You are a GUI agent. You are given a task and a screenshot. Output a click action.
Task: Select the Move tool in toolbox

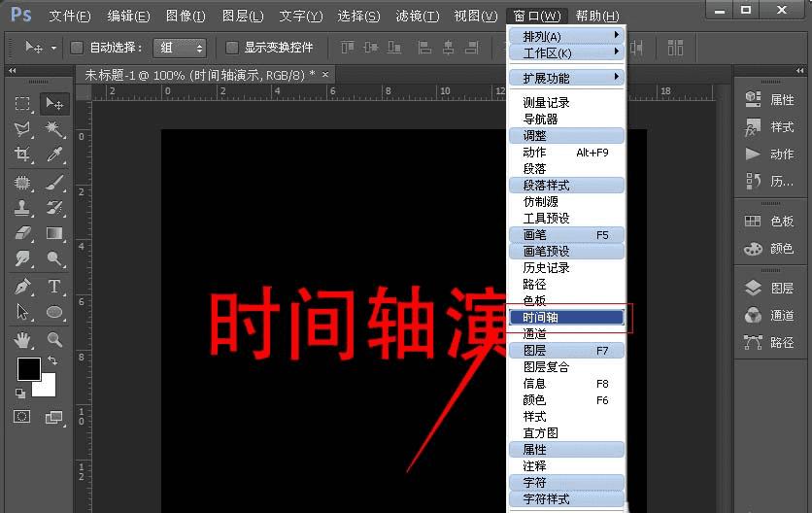(54, 104)
